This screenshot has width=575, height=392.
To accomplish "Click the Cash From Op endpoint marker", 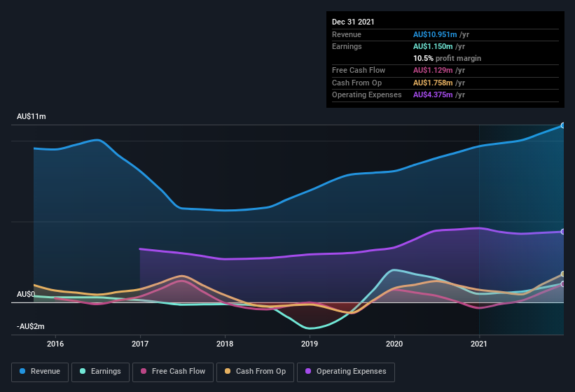I will pos(563,274).
